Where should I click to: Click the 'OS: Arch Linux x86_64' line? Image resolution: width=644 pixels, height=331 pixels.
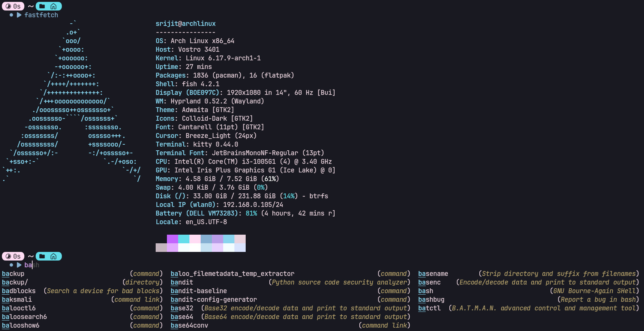(195, 41)
